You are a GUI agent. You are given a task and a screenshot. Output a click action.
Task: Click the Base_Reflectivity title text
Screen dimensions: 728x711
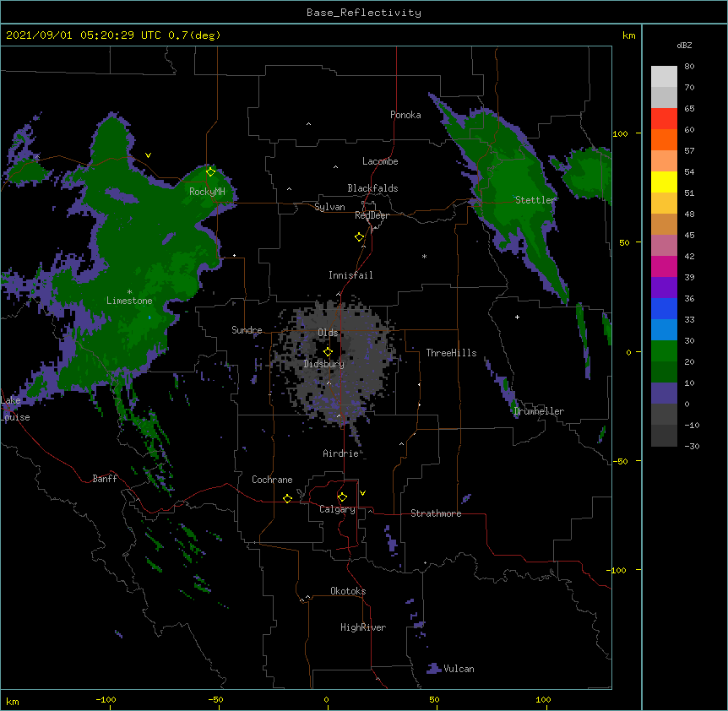click(364, 13)
